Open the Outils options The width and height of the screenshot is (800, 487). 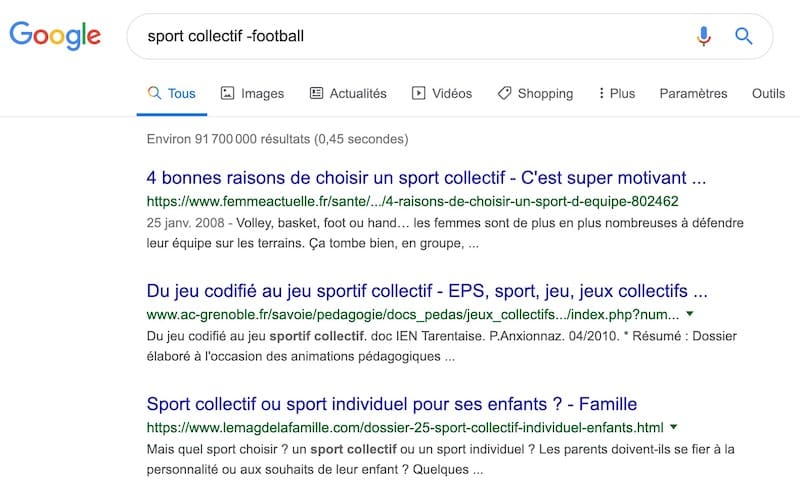(768, 93)
